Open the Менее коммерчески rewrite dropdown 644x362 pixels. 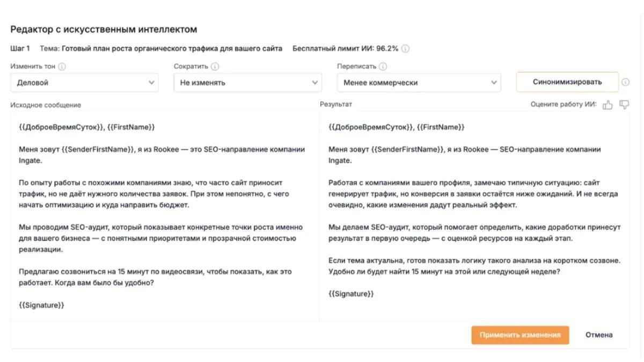[419, 83]
